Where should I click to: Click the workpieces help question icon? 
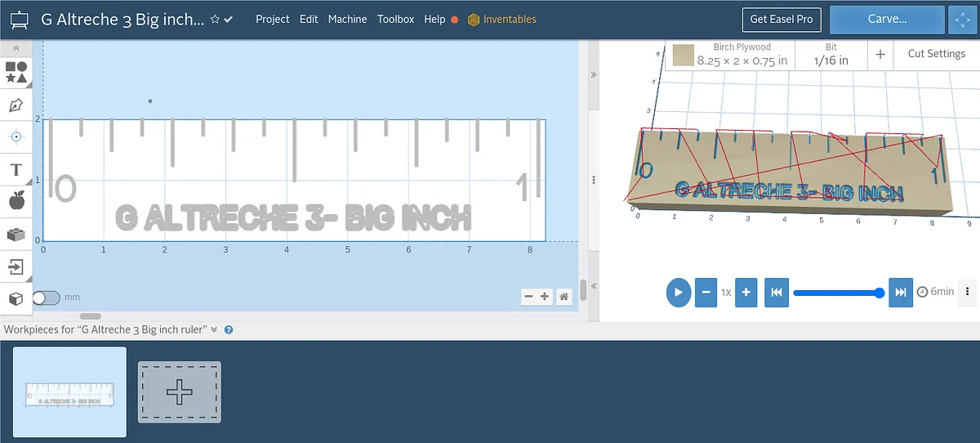click(x=229, y=330)
